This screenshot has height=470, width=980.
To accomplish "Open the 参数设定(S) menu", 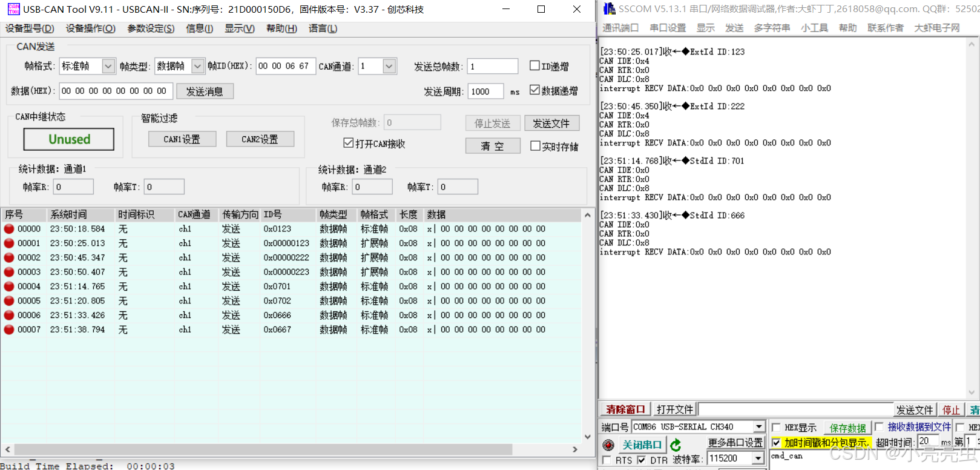I will click(x=151, y=28).
